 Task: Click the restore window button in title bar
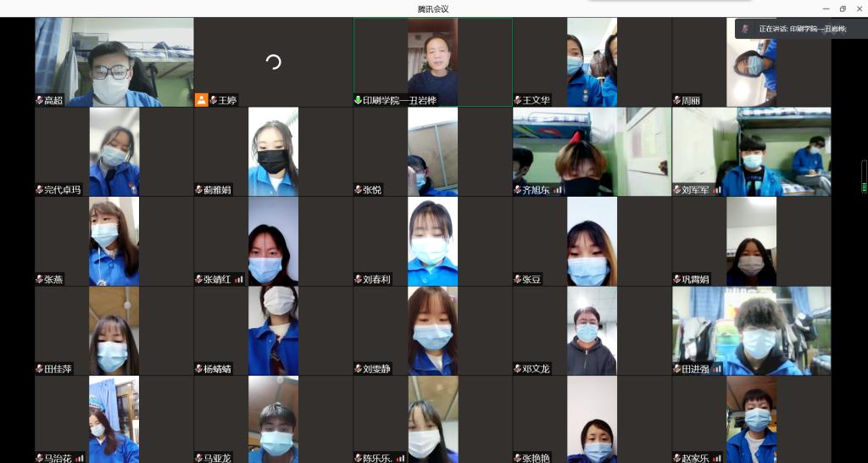pos(843,8)
